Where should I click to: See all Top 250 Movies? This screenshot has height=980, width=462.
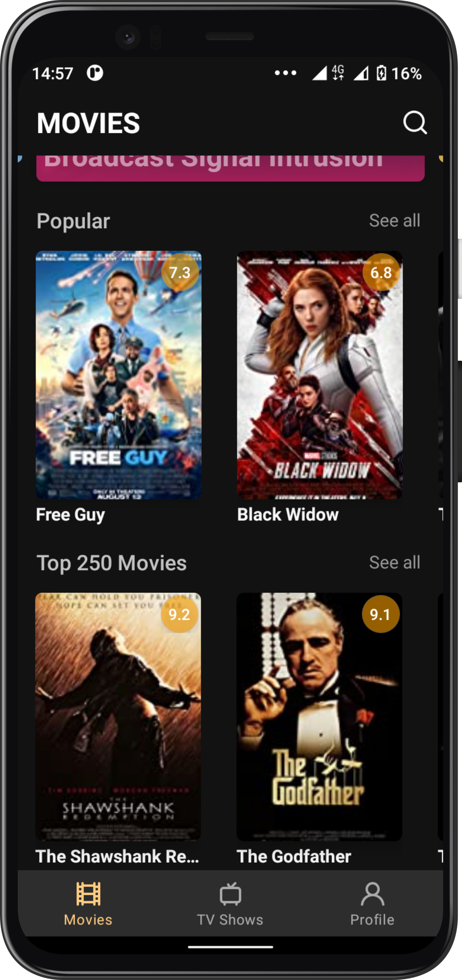(395, 562)
